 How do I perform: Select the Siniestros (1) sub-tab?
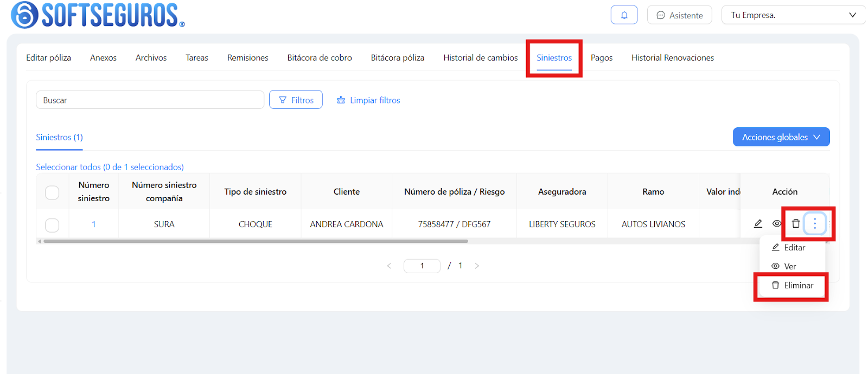point(59,137)
